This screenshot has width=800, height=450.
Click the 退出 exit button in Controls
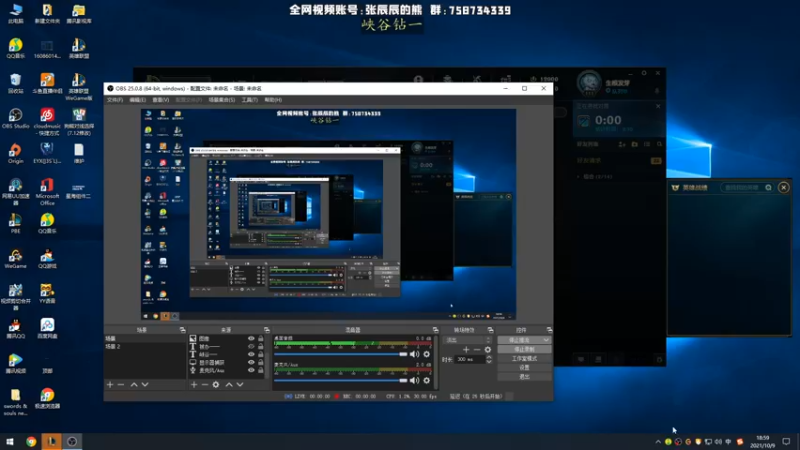[524, 377]
